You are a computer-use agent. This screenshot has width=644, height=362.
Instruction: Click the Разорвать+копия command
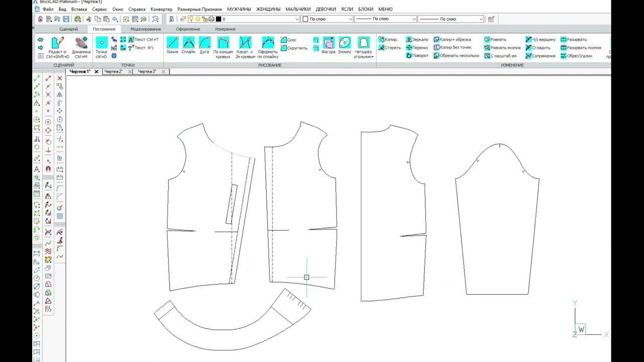point(581,48)
